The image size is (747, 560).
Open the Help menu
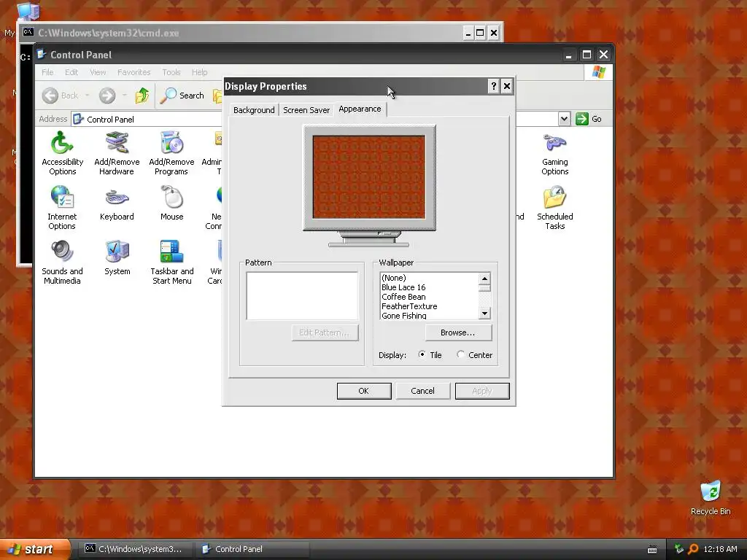pos(200,72)
